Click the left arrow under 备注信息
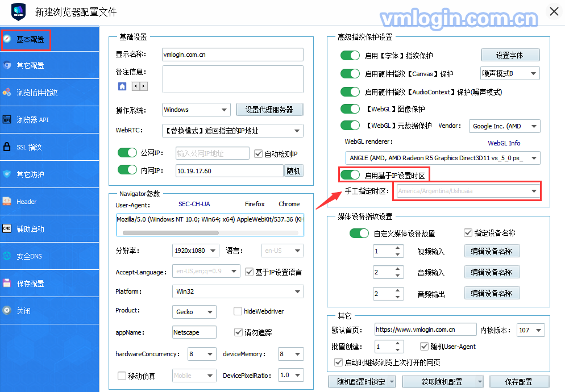565x392 pixels. 136,86
